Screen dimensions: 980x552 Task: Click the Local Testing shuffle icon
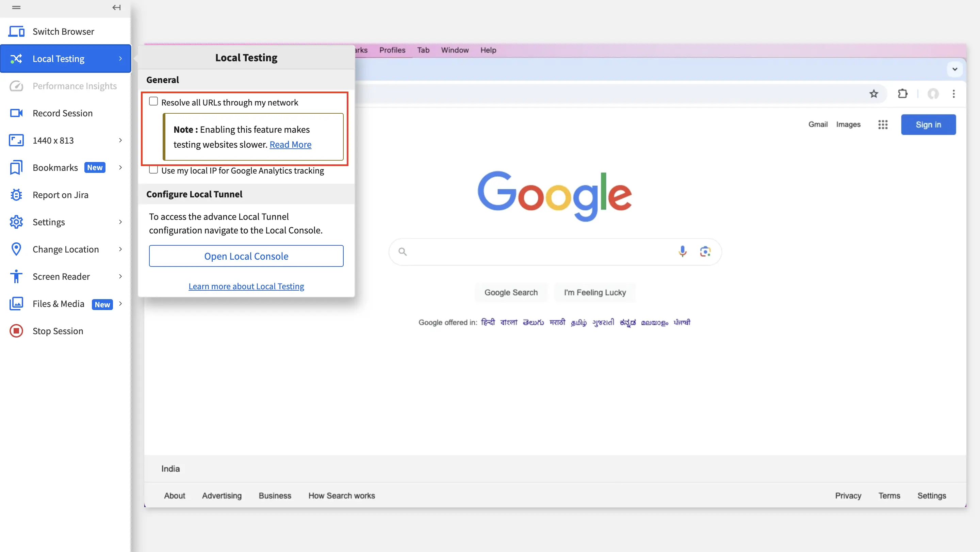(x=16, y=59)
